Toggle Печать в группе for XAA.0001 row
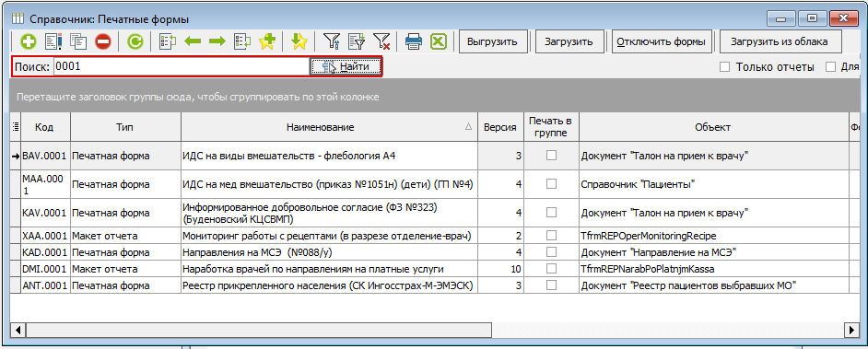This screenshot has height=349, width=868. point(551,236)
